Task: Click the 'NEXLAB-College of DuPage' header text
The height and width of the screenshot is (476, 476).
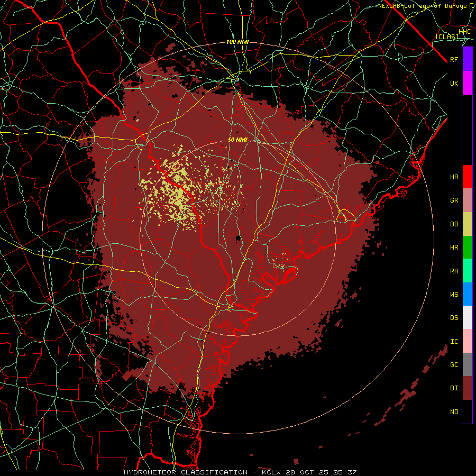Action: (423, 6)
